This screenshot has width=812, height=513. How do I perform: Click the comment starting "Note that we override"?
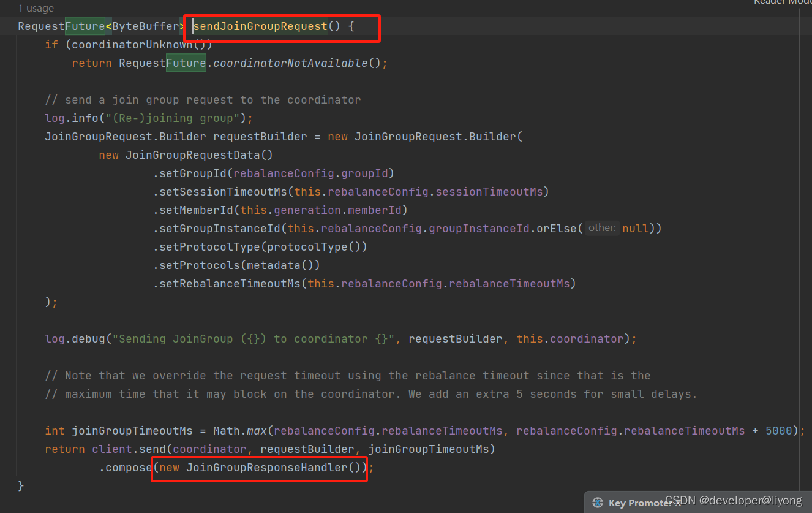click(x=348, y=376)
